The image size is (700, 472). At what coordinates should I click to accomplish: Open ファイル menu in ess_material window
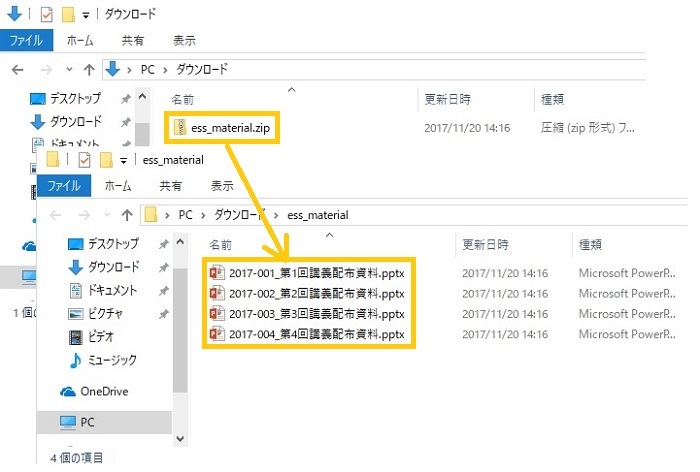[63, 186]
